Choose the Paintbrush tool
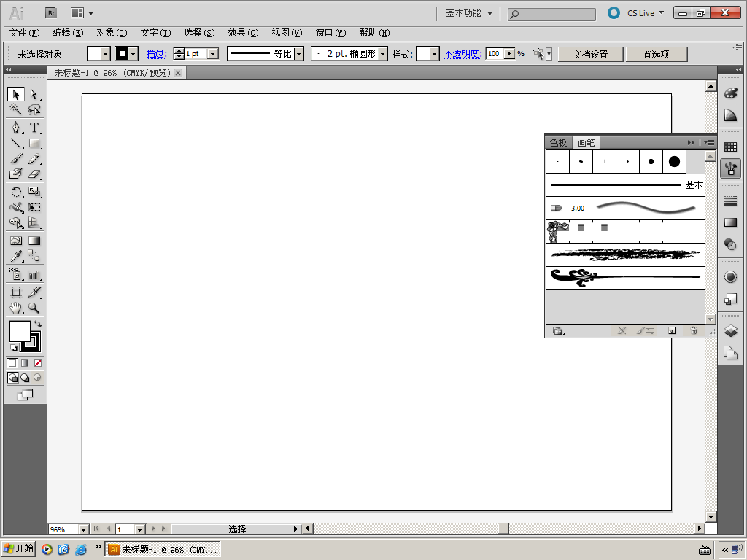The image size is (747, 560). tap(16, 158)
